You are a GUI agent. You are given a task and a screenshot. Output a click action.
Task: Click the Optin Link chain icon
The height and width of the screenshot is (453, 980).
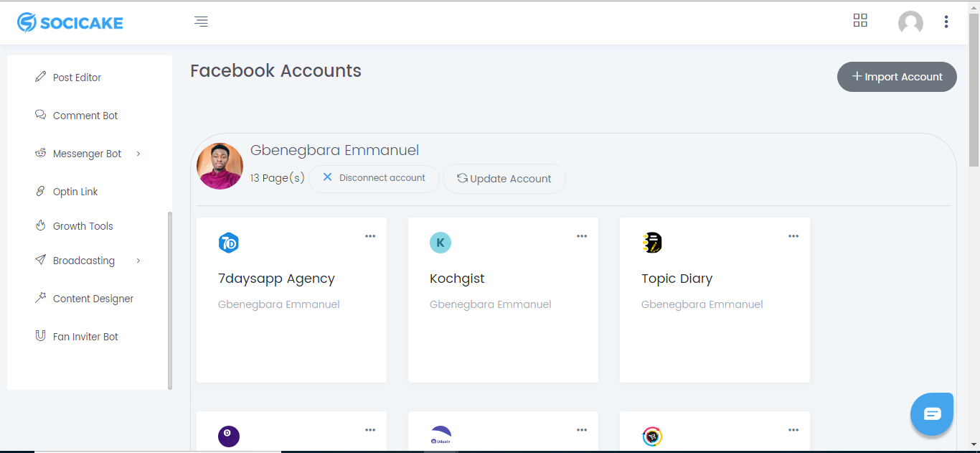coord(40,191)
